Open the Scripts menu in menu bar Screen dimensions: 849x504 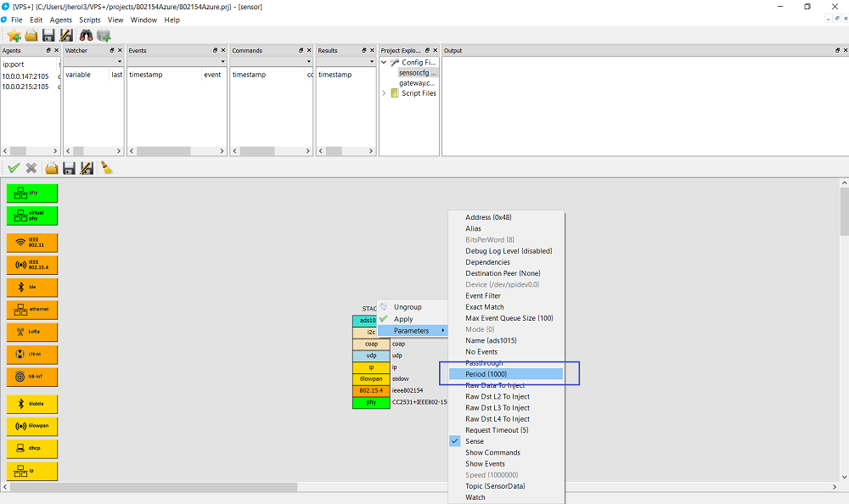tap(89, 20)
